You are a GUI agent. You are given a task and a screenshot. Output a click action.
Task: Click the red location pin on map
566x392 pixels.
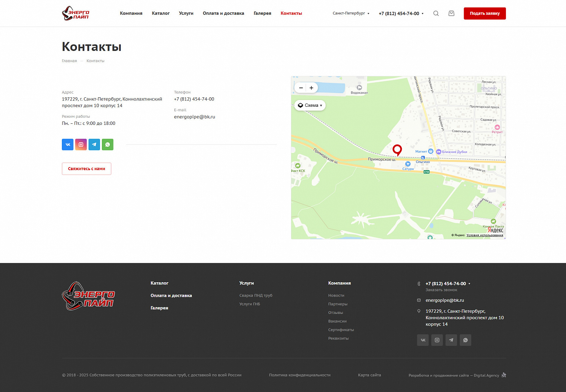click(x=397, y=150)
